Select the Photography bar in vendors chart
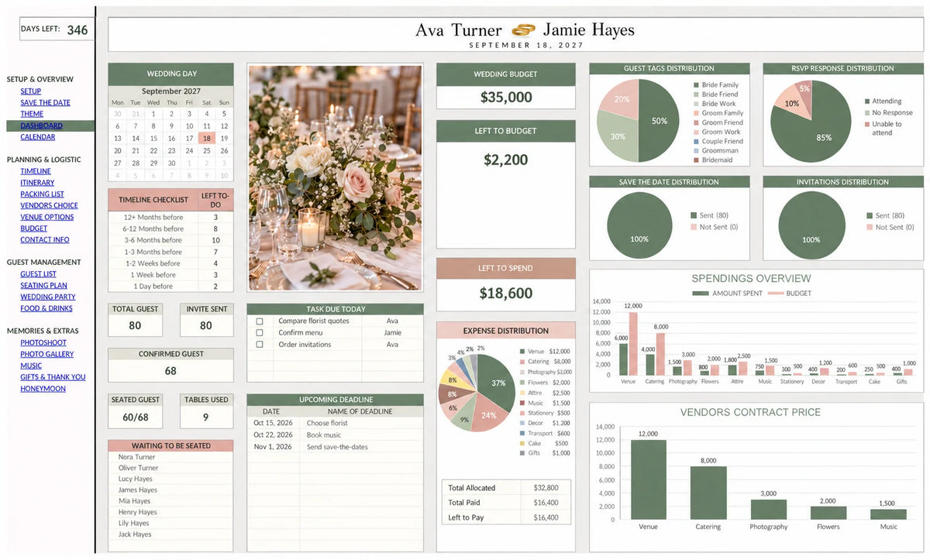Image resolution: width=930 pixels, height=560 pixels. tap(768, 510)
